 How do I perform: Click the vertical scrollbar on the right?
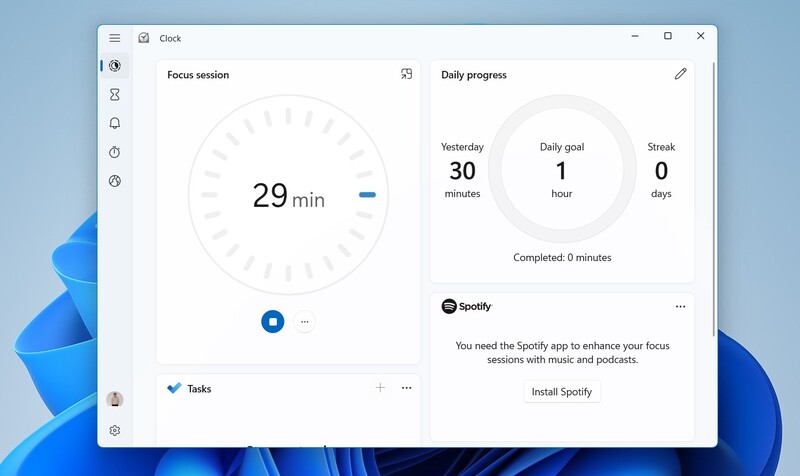point(713,200)
